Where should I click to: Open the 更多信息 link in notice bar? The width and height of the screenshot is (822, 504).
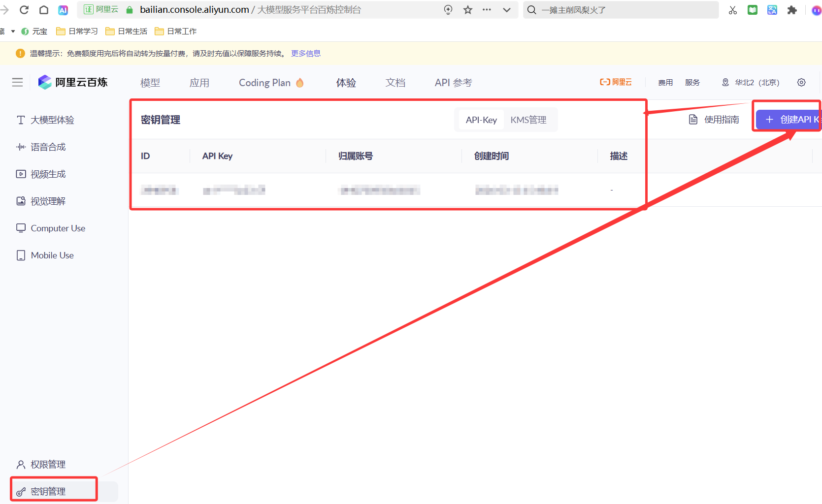pyautogui.click(x=305, y=53)
